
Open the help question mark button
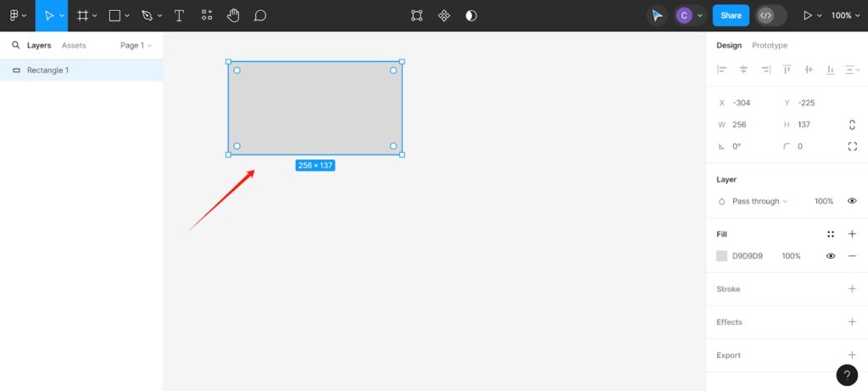point(847,375)
